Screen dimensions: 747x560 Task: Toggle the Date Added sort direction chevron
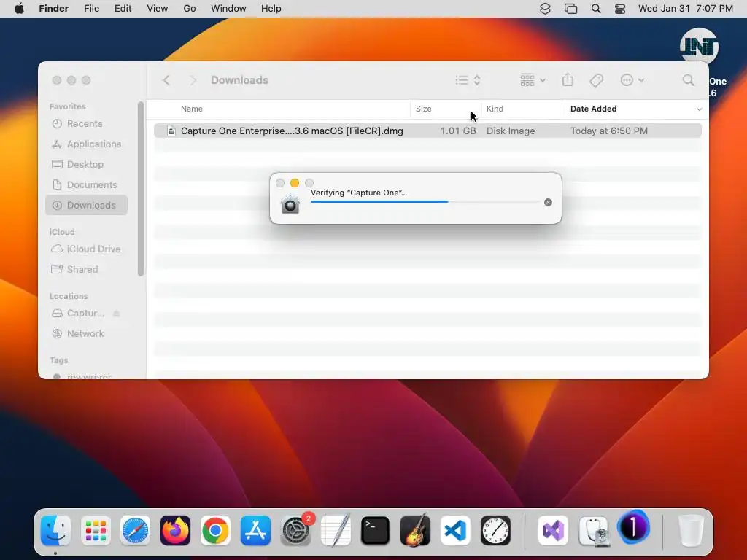699,109
